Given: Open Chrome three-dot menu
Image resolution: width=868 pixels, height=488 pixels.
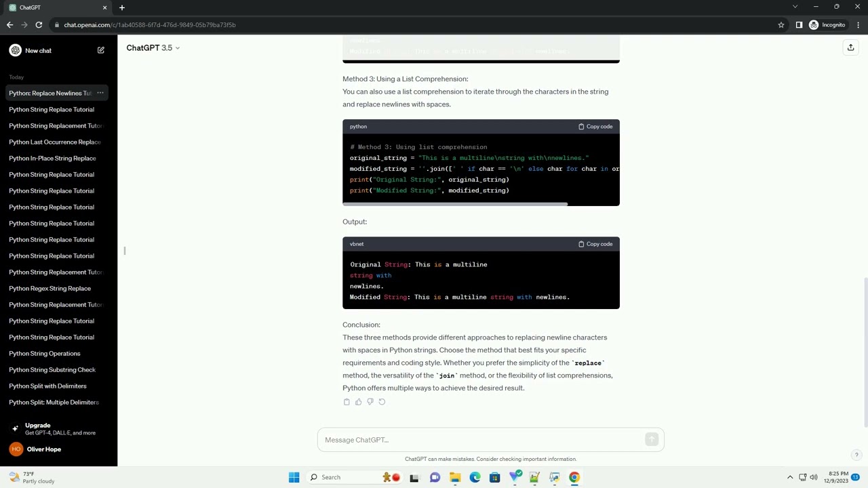Looking at the screenshot, I should (858, 25).
